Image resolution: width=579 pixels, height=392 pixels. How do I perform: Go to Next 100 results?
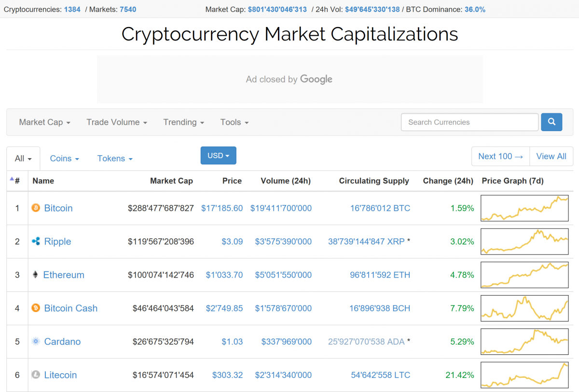(x=500, y=156)
